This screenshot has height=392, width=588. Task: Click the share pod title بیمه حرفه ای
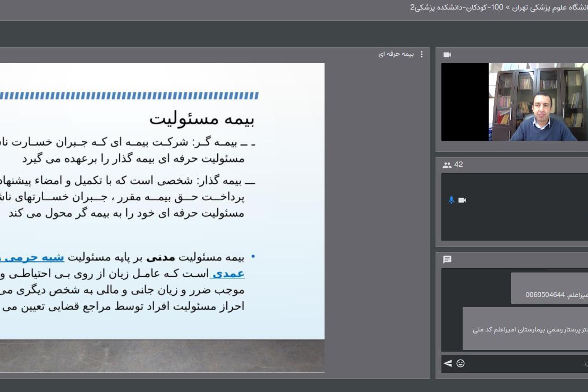click(396, 54)
